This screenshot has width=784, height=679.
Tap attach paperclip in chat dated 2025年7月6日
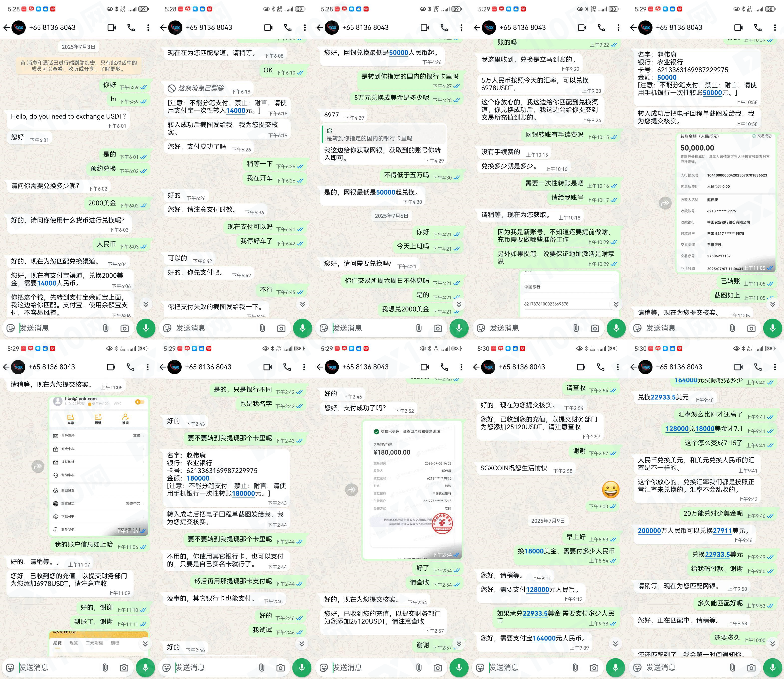(419, 328)
